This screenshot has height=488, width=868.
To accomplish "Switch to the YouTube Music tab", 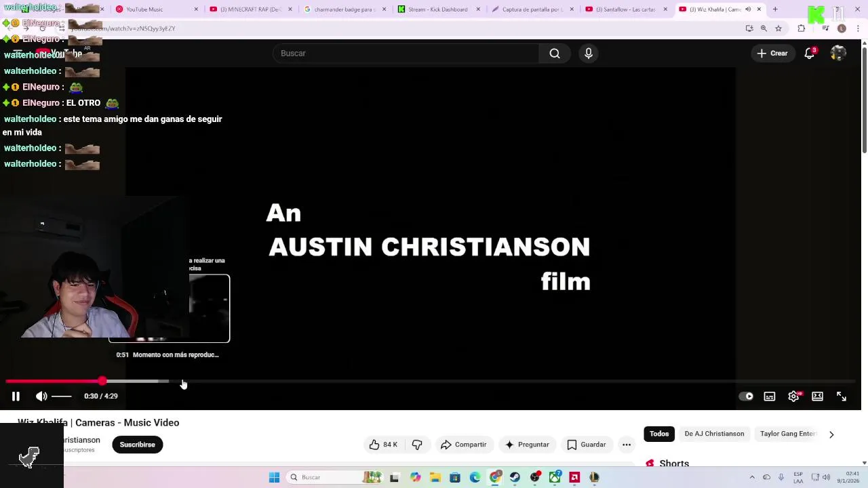I will tap(156, 9).
